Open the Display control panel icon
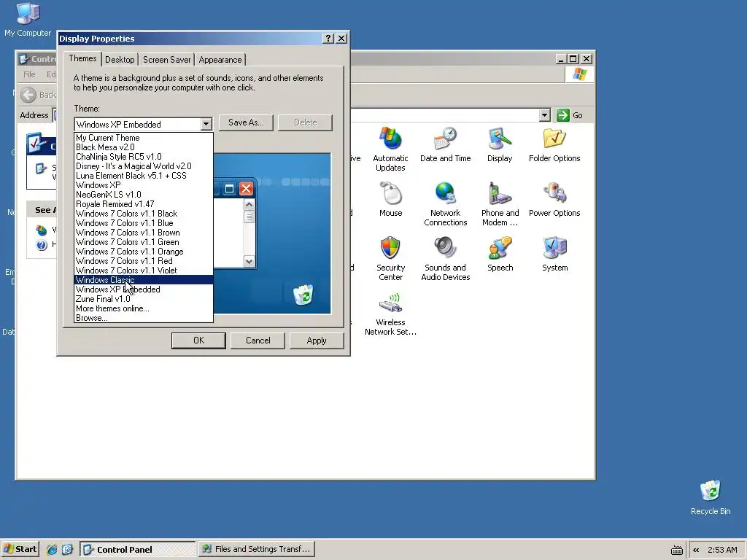The width and height of the screenshot is (747, 560). pos(499,145)
